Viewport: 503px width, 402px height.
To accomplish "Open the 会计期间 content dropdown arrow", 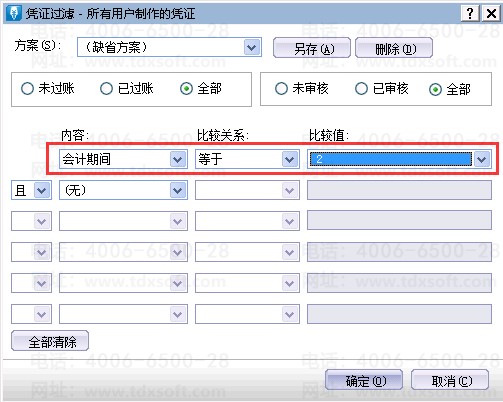I will coord(178,159).
